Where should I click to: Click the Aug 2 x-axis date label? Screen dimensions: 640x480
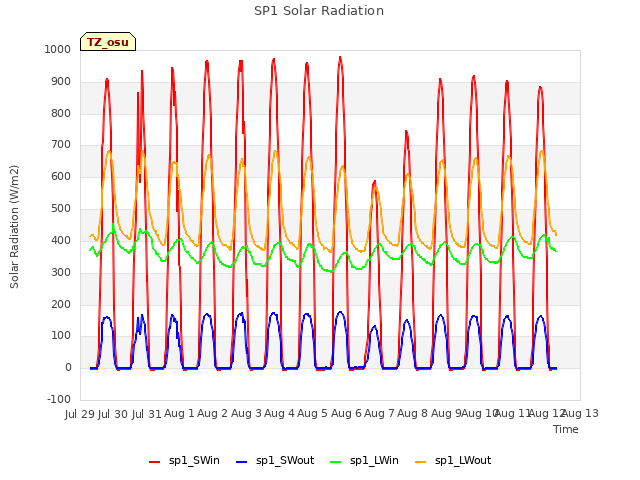click(213, 413)
